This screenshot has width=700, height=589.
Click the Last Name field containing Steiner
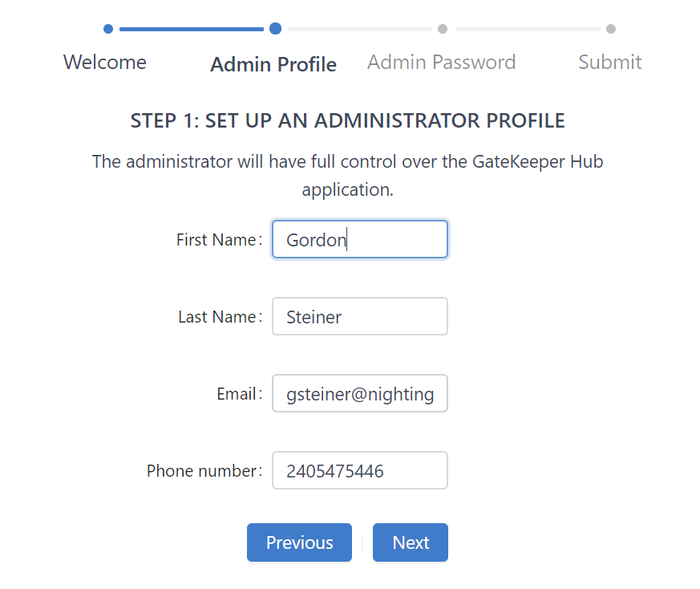coord(360,317)
